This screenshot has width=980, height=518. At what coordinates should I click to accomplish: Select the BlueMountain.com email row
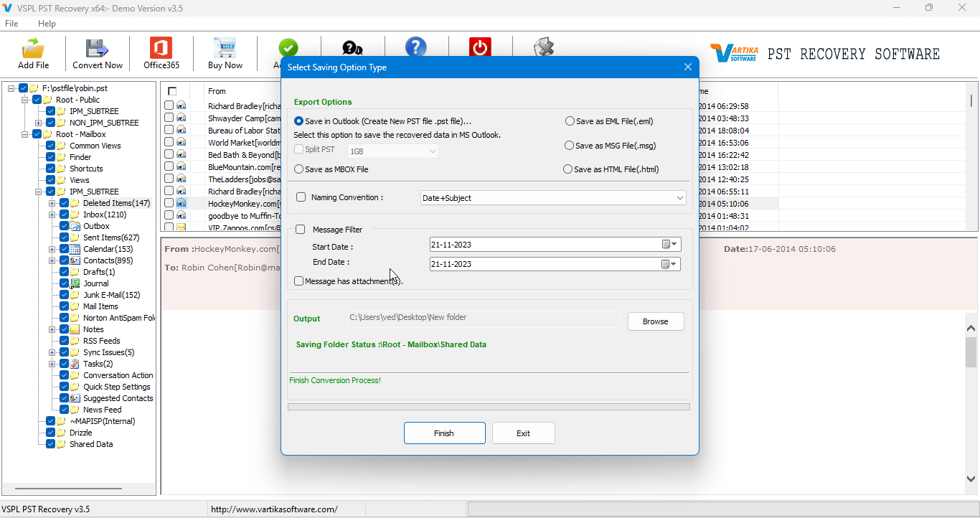(244, 167)
